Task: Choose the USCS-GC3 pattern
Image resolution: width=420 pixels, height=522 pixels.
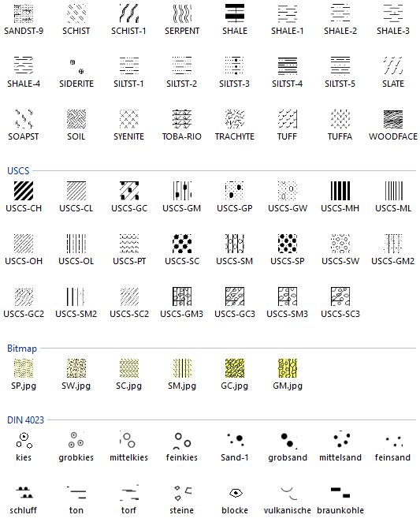Action: point(235,296)
